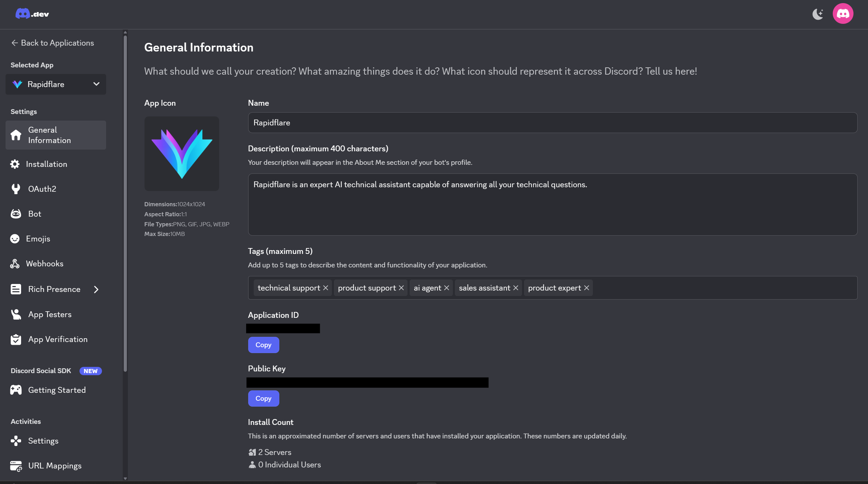
Task: Copy the Public Key
Action: click(263, 398)
